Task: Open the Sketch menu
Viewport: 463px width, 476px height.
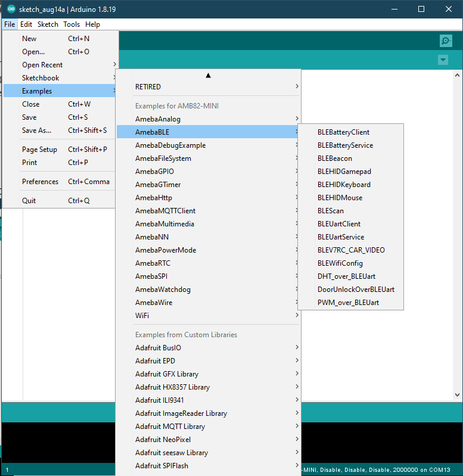Action: [48, 24]
